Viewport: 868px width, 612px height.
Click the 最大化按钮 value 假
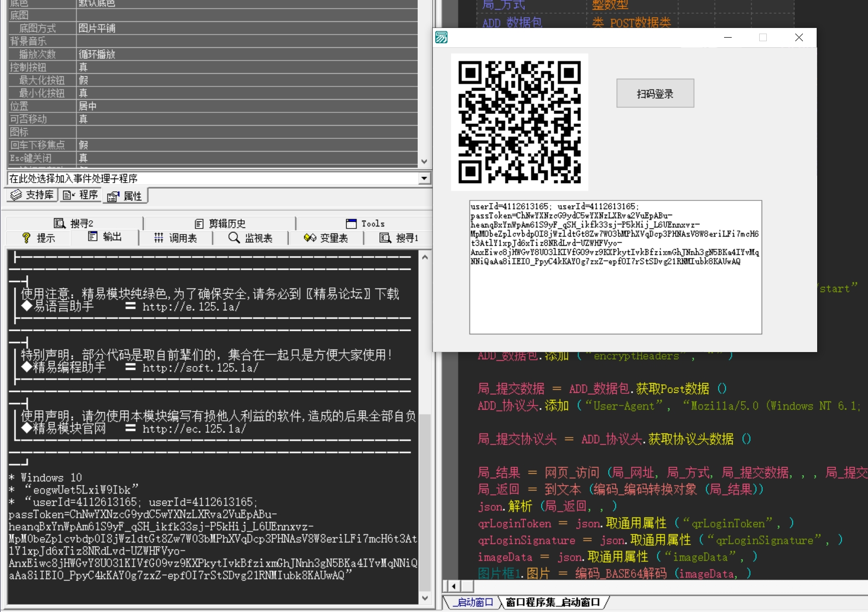pyautogui.click(x=83, y=80)
